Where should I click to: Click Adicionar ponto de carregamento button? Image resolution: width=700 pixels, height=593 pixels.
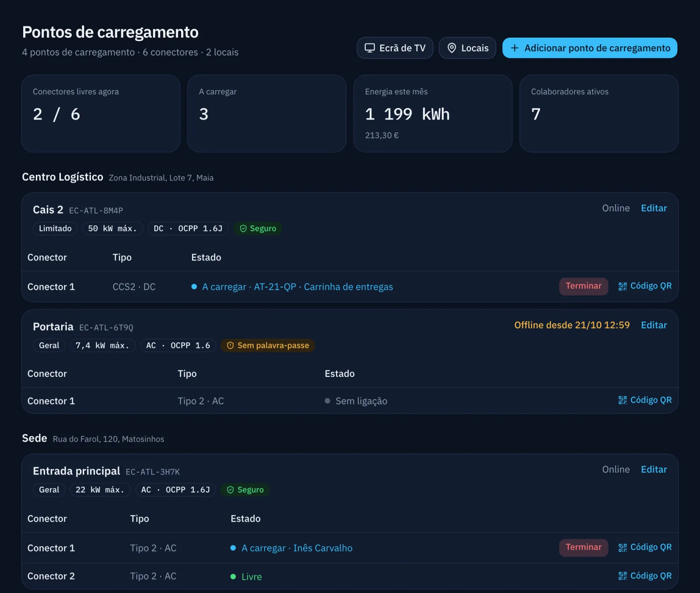pos(590,48)
